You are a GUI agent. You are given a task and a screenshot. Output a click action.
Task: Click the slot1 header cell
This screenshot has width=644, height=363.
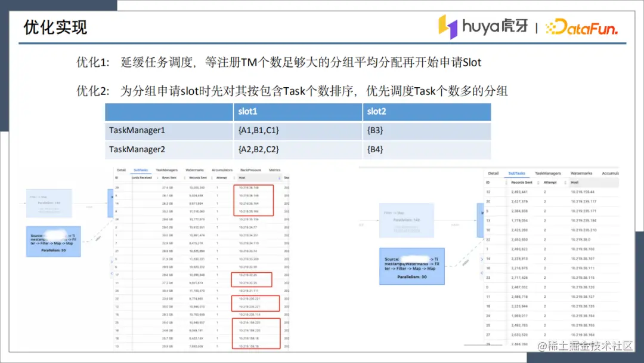[x=298, y=112]
